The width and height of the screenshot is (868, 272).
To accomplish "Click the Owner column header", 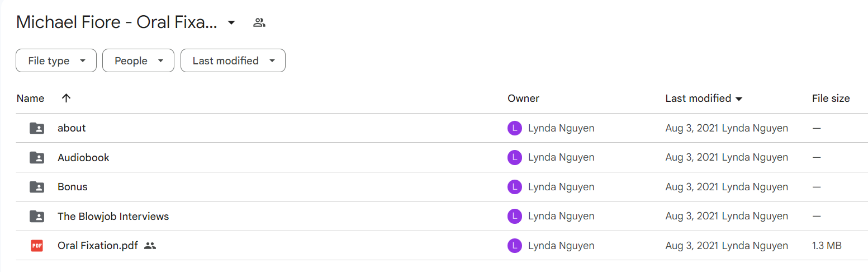I will click(523, 99).
